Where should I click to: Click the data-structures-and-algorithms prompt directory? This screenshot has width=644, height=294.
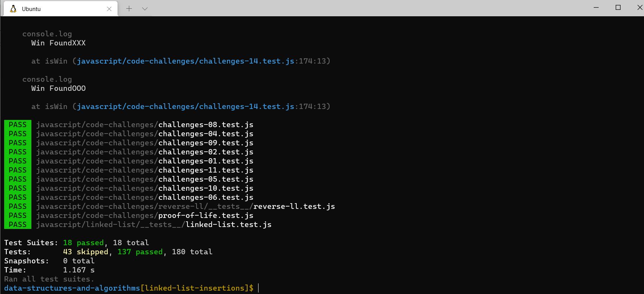pyautogui.click(x=72, y=288)
